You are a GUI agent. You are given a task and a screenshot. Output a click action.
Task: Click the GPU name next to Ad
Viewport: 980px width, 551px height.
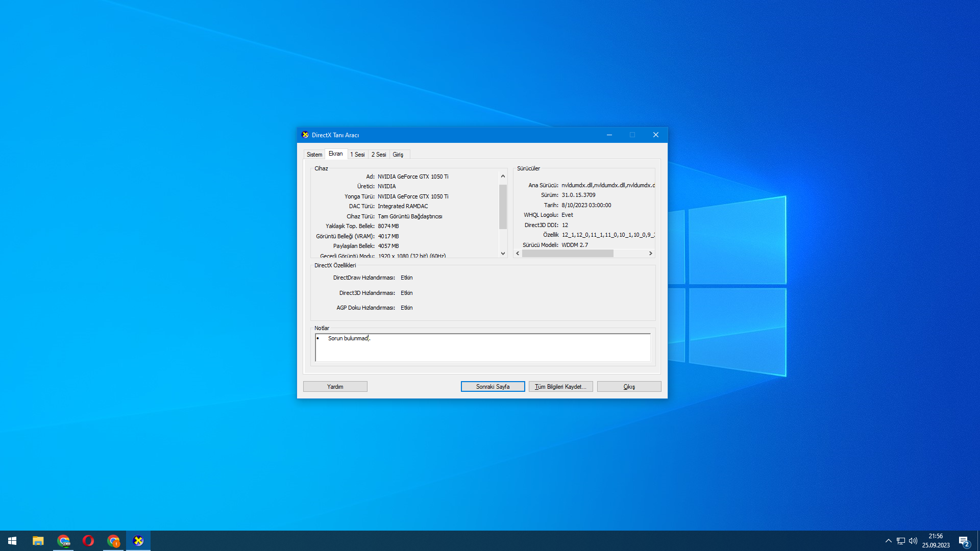point(413,177)
